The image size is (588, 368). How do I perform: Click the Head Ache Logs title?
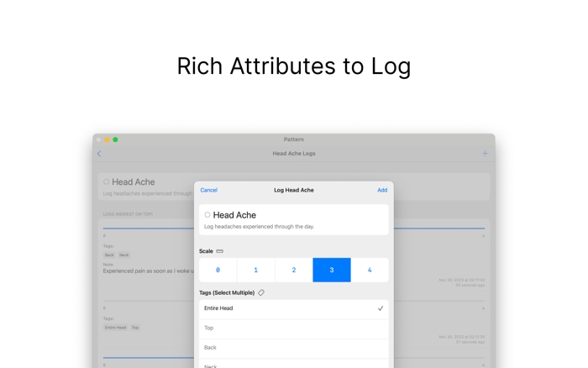click(x=294, y=154)
